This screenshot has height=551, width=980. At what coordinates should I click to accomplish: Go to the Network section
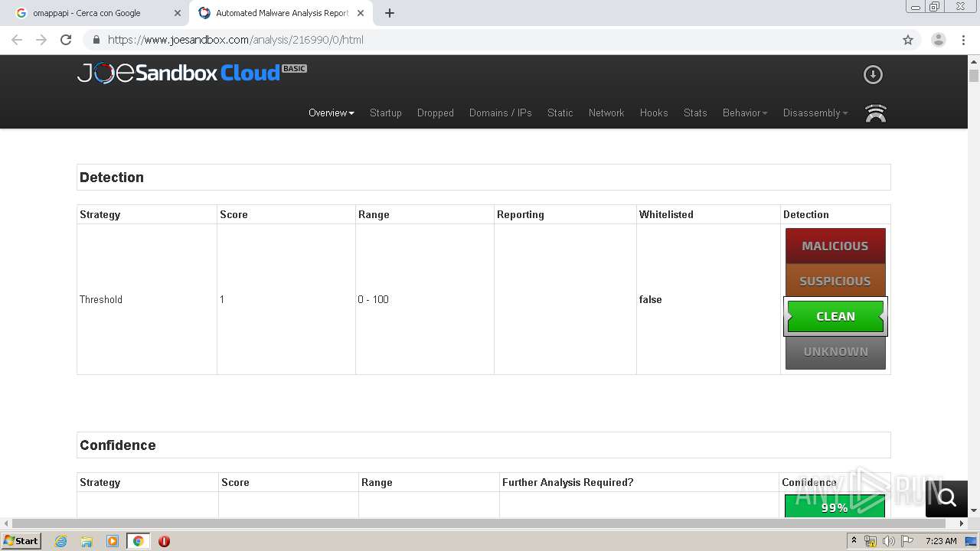coord(606,112)
